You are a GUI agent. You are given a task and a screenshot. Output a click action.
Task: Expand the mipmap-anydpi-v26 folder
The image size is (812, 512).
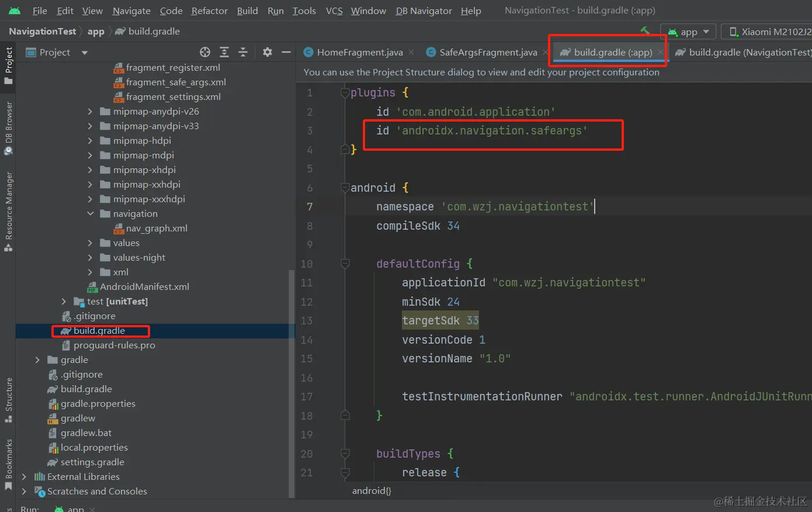[x=90, y=111]
